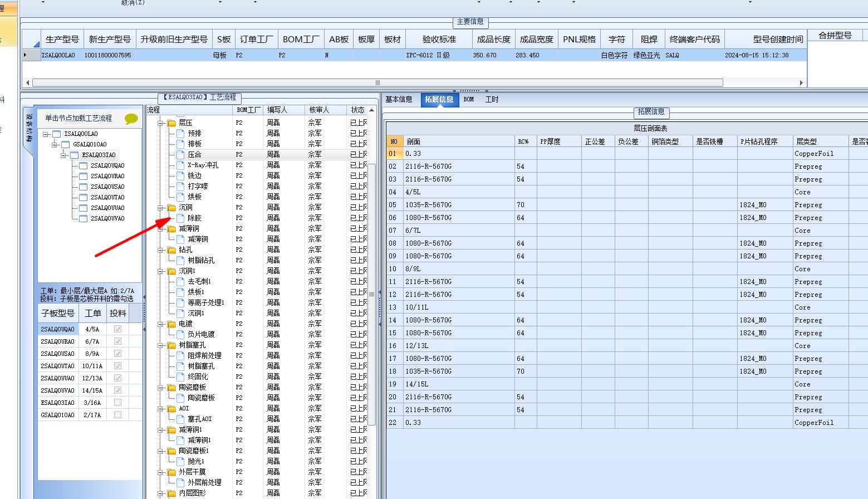
Task: Collapse the 层压 process folder
Action: [x=161, y=123]
